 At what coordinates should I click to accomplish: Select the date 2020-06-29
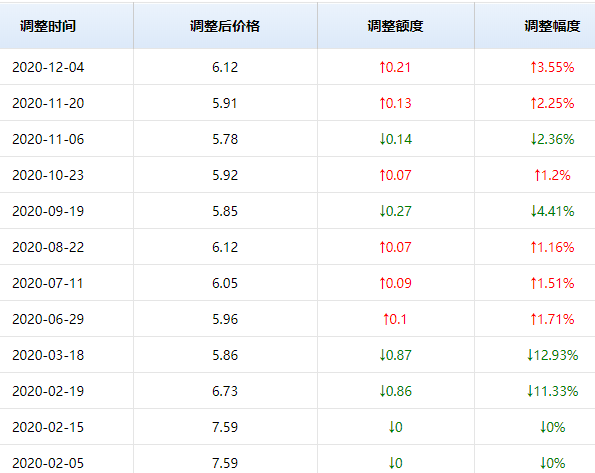tap(48, 319)
